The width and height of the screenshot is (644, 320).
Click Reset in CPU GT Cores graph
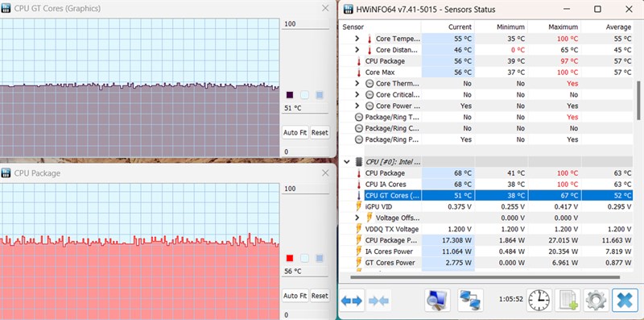tap(320, 133)
